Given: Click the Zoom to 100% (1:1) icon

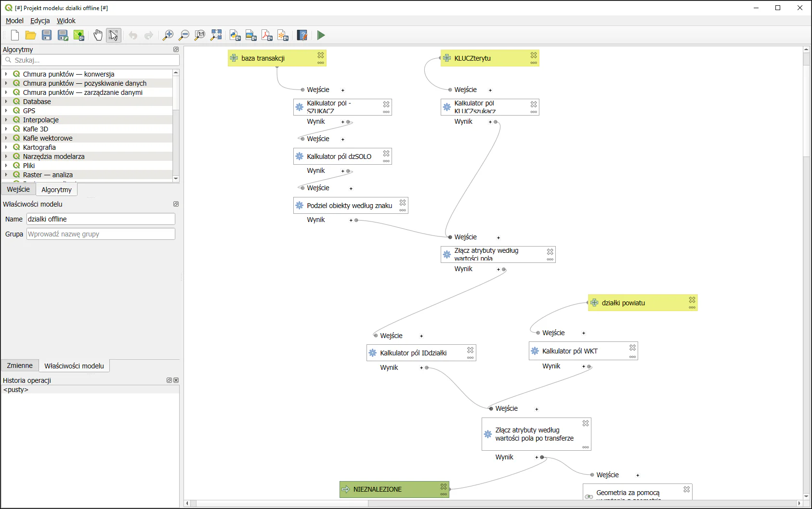Looking at the screenshot, I should (x=199, y=35).
